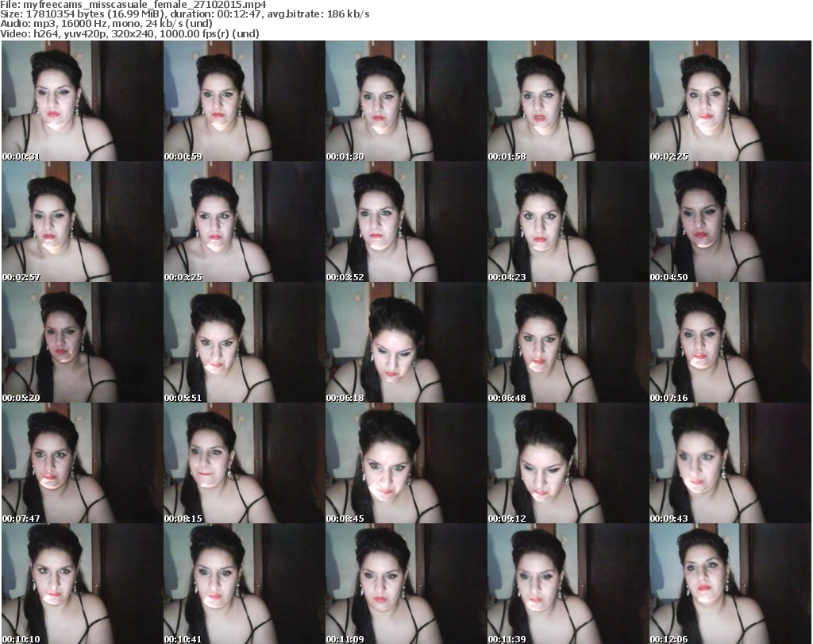Click the 'Size: 17810354 bytes' info line

[x=184, y=14]
